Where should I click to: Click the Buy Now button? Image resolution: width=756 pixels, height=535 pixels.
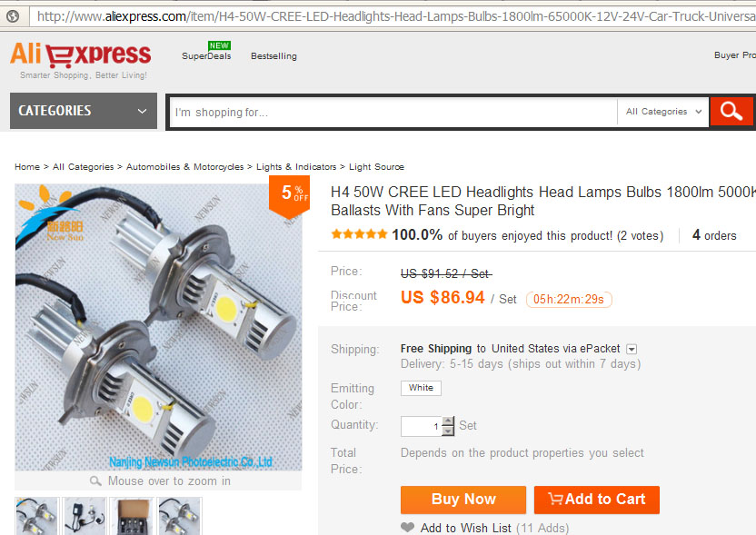point(463,500)
